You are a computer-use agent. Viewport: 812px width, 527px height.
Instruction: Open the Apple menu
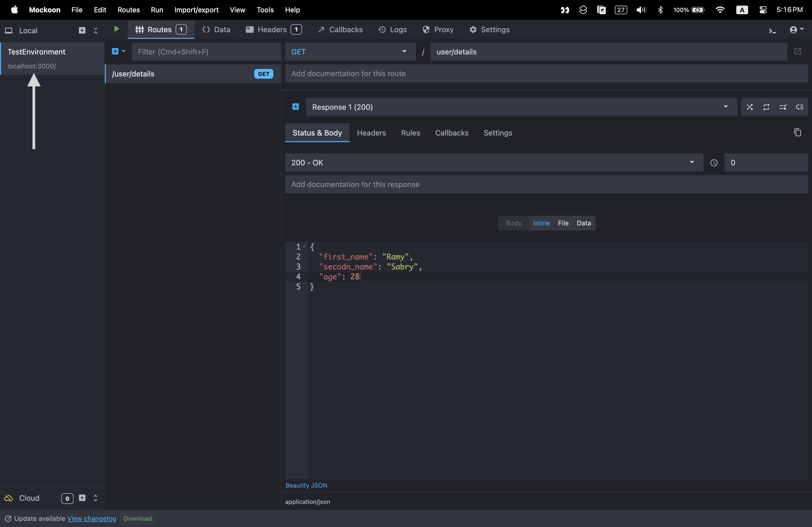pyautogui.click(x=14, y=10)
